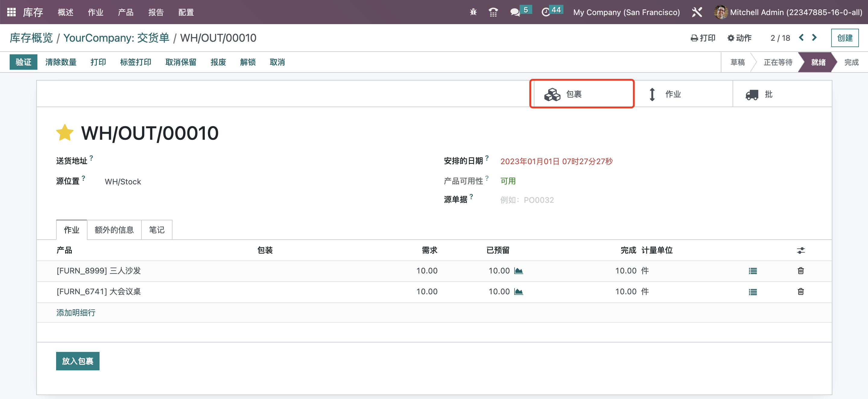
Task: Open optional columns settings icon
Action: pos(801,250)
